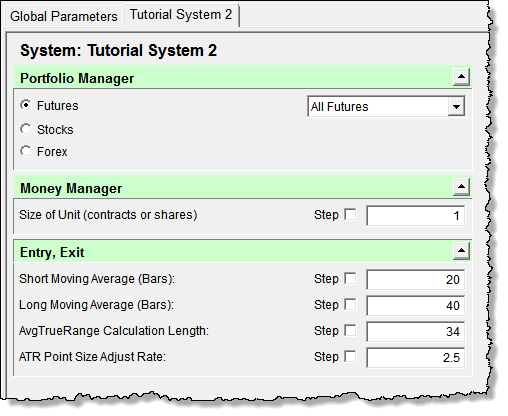Enable Step for Short Moving Average
The image size is (508, 416).
coord(350,278)
